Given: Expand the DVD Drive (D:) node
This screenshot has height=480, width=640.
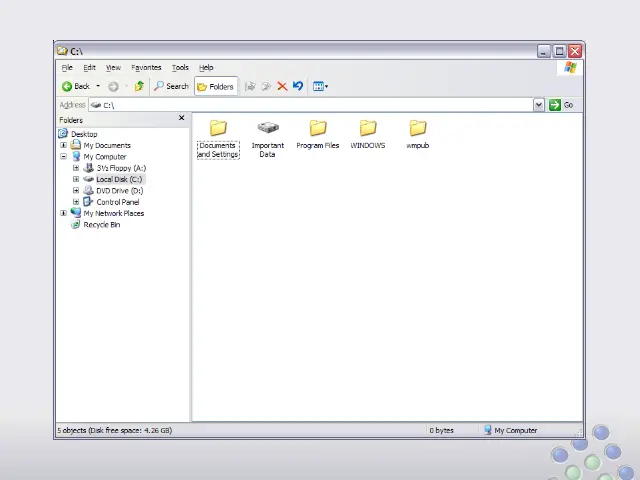Looking at the screenshot, I should click(76, 190).
